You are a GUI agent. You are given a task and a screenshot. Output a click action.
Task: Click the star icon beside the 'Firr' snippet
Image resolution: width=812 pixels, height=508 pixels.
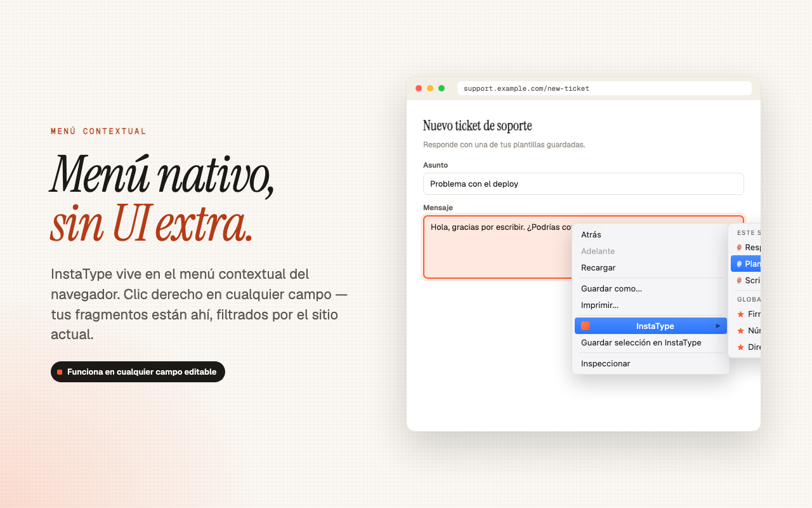click(740, 314)
